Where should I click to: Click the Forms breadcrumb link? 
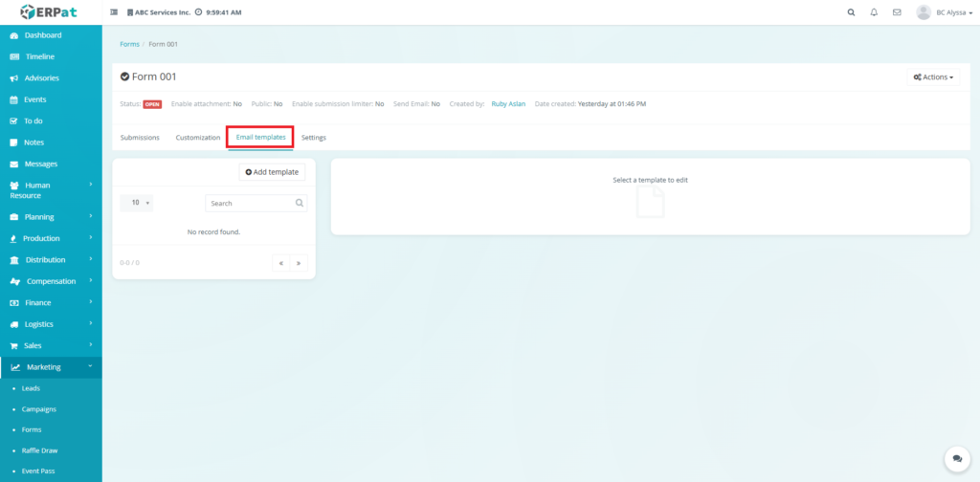tap(129, 44)
